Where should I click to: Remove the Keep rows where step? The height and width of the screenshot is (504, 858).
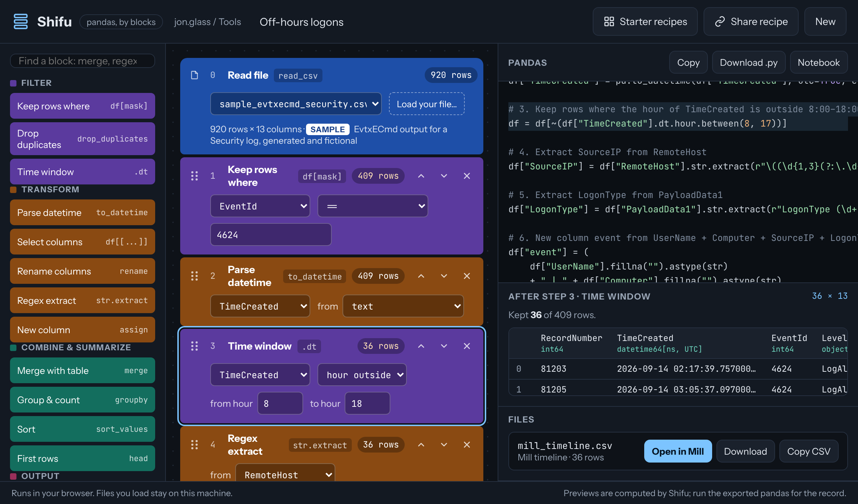click(467, 176)
